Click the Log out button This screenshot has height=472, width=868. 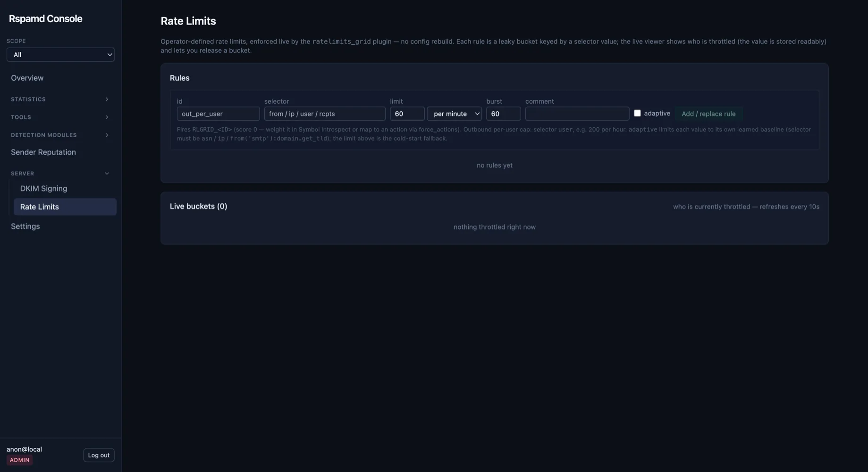click(x=99, y=455)
